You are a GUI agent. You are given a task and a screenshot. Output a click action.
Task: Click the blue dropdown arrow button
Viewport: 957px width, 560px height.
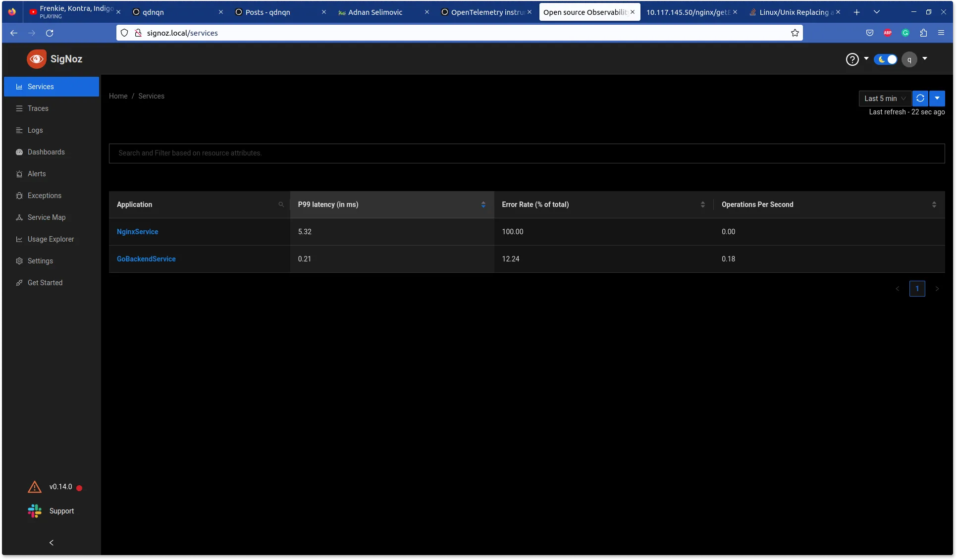coord(937,98)
